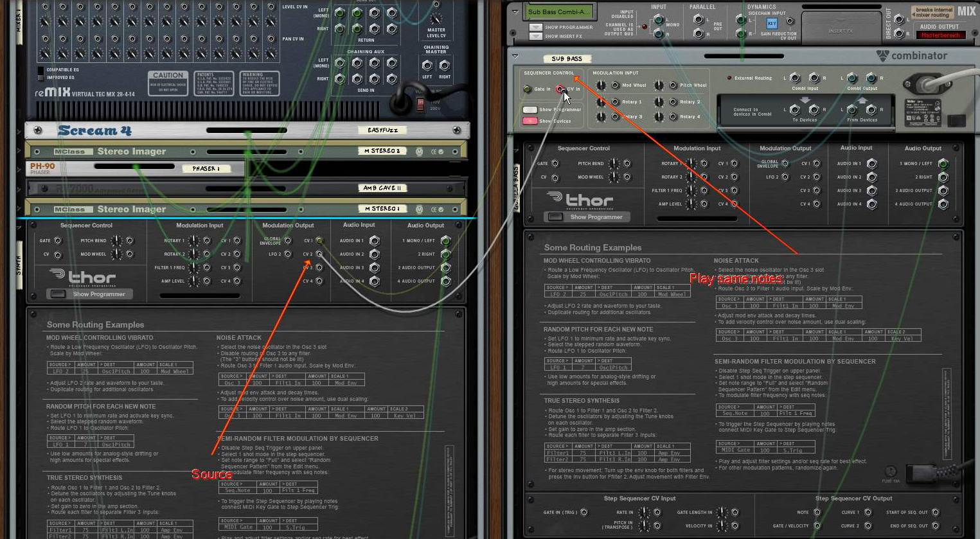This screenshot has height=539, width=980.
Task: Unfold the M Stereo 1 Stereo Imager arrow
Action: point(20,209)
